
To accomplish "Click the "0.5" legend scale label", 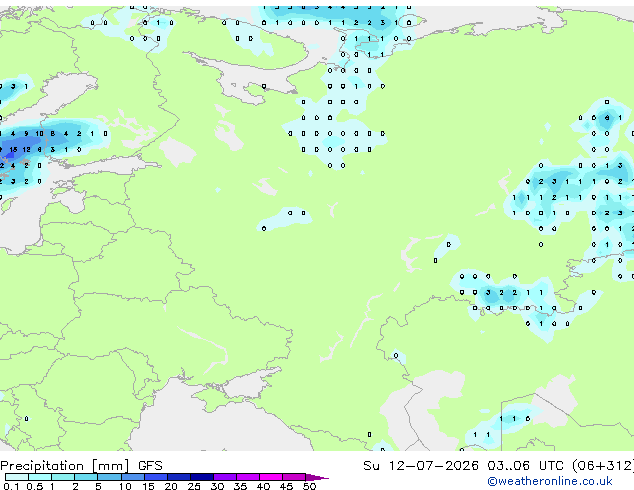I will [x=35, y=486].
